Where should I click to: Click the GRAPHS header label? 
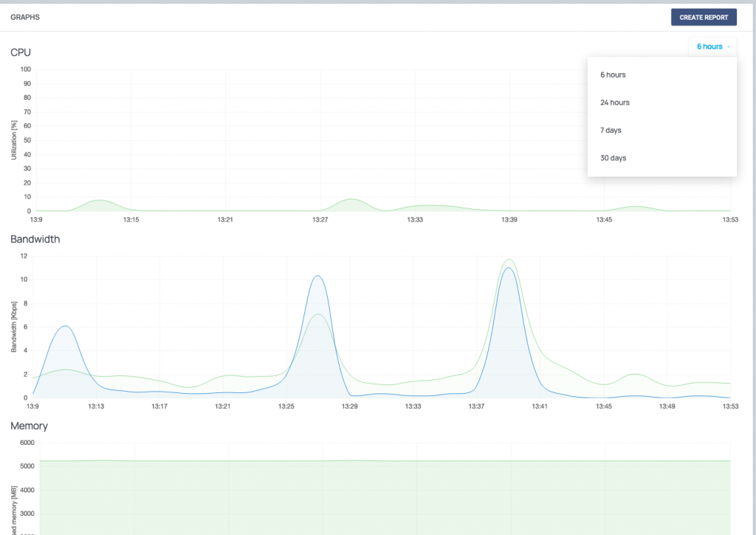[25, 18]
